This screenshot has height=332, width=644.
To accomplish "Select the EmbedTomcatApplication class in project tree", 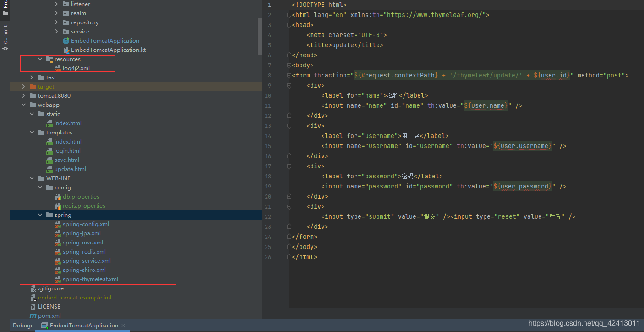I will [x=105, y=41].
